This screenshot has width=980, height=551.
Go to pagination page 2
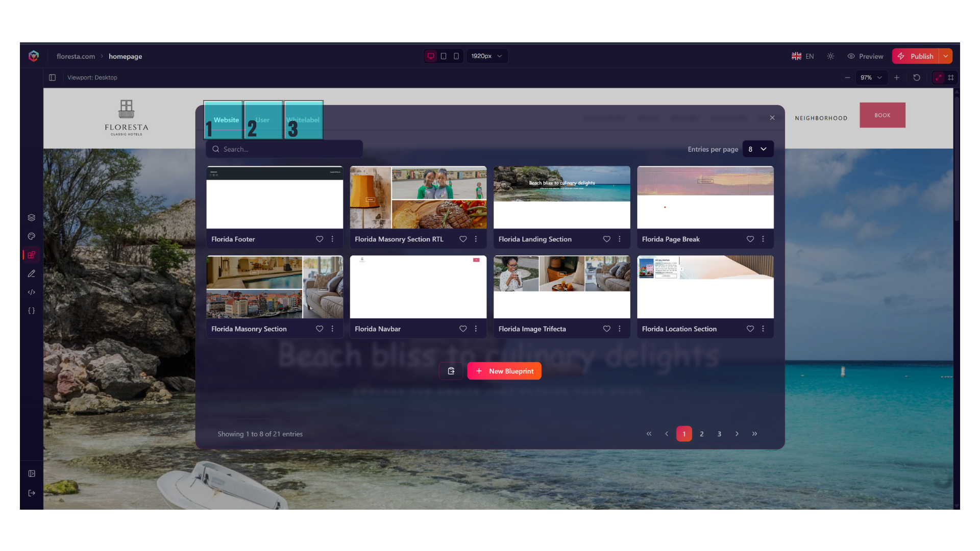click(702, 434)
